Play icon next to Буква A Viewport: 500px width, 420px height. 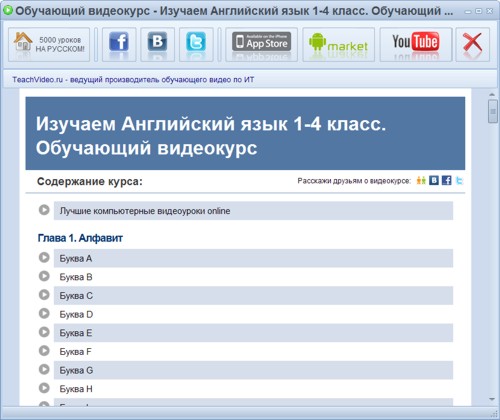pos(44,257)
